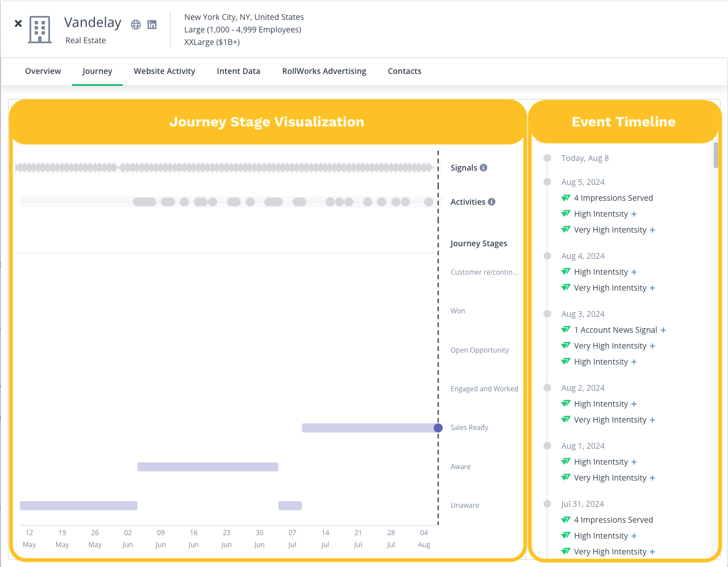This screenshot has height=567, width=728.
Task: Expand High Intentsity under Aug 2, 2024
Action: coord(634,404)
